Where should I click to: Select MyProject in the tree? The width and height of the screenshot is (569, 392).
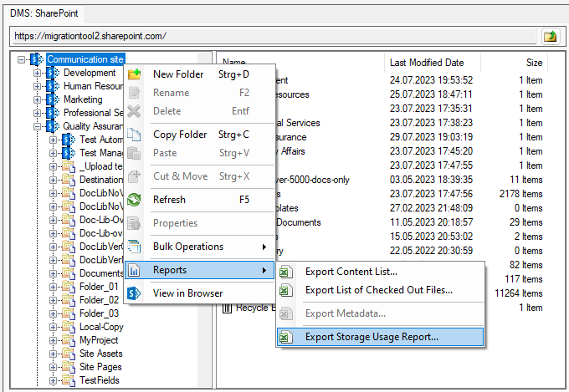tap(99, 340)
